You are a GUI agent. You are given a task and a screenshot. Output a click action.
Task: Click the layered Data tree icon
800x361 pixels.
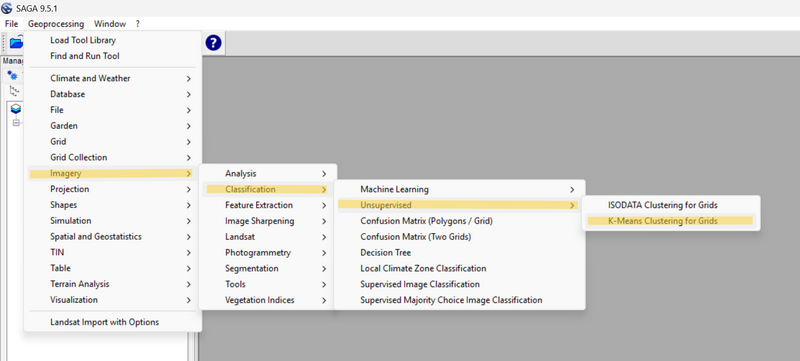point(16,109)
